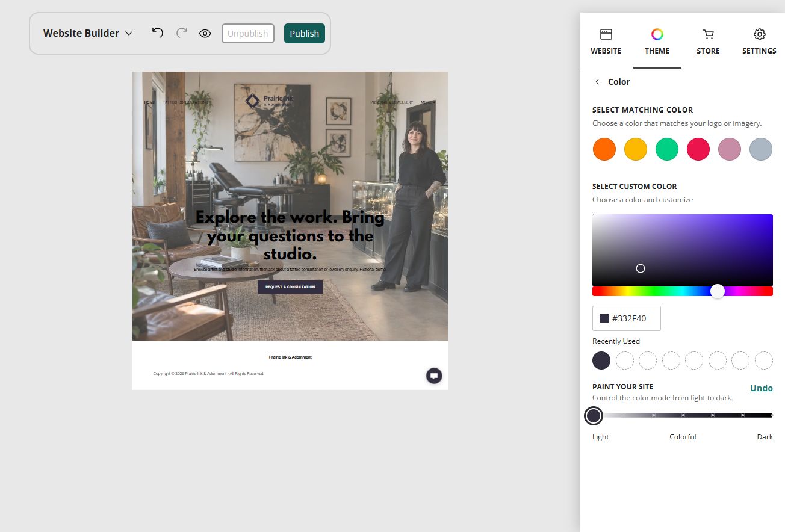
Task: Click the redo arrow icon
Action: click(181, 33)
